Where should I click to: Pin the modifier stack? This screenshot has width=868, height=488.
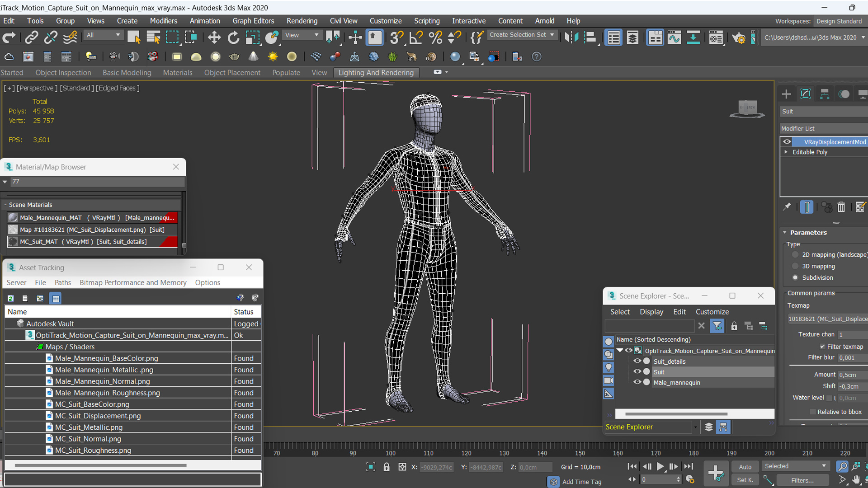click(x=787, y=207)
